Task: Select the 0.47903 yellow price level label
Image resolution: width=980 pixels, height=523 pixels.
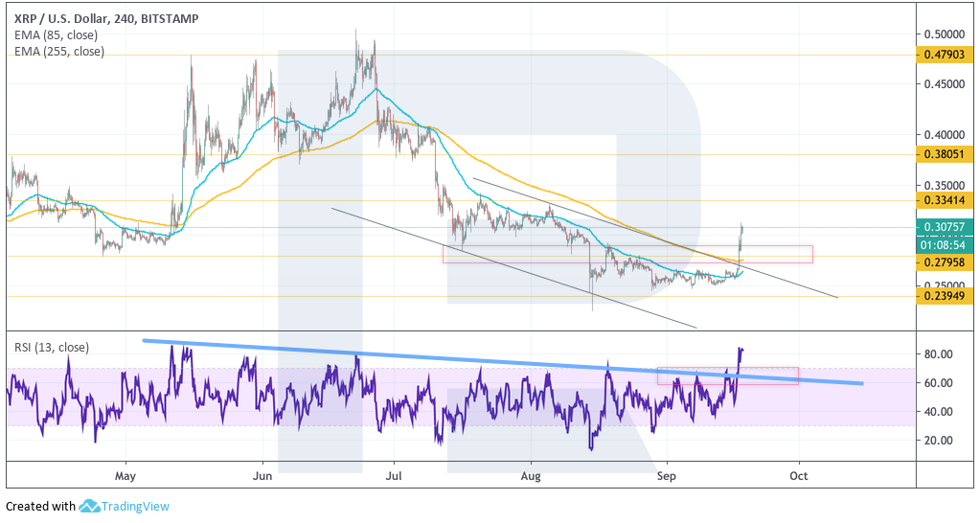Action: tap(945, 56)
